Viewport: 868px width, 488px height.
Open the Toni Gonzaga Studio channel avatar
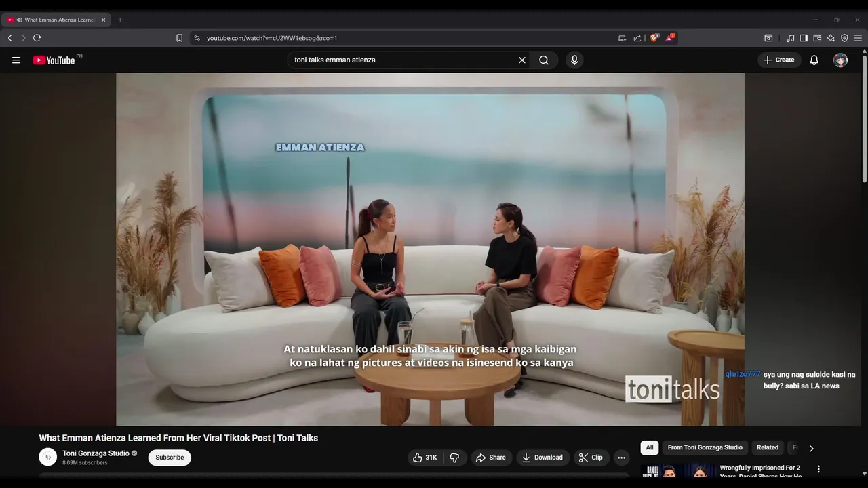[x=47, y=457]
